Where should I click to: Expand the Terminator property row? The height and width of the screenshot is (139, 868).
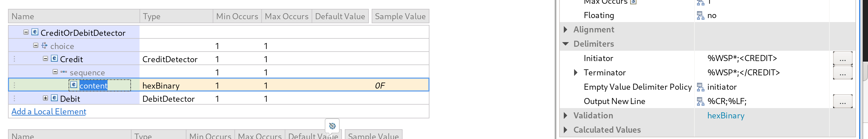[x=576, y=73]
